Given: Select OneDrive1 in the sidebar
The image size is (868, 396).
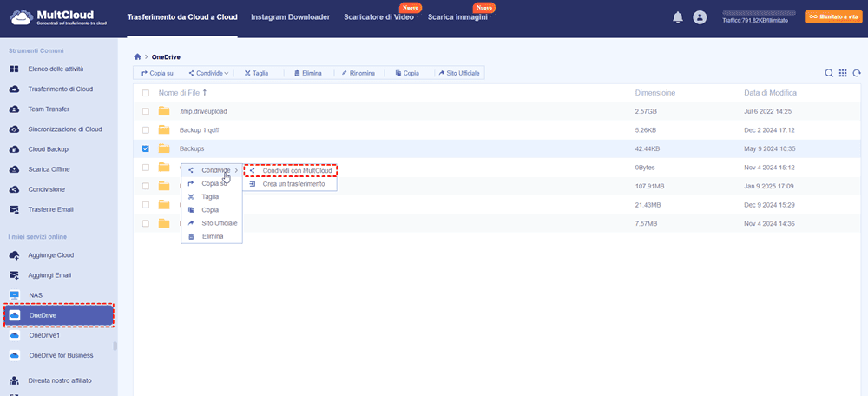Looking at the screenshot, I should pyautogui.click(x=44, y=335).
